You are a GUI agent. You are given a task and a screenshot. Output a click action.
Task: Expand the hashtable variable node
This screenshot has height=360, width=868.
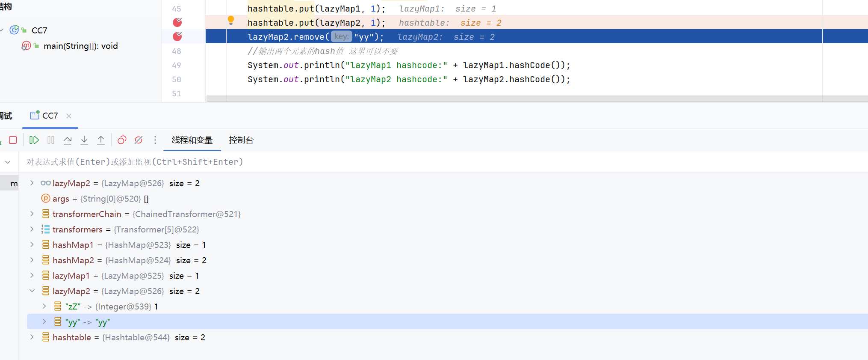tap(32, 337)
